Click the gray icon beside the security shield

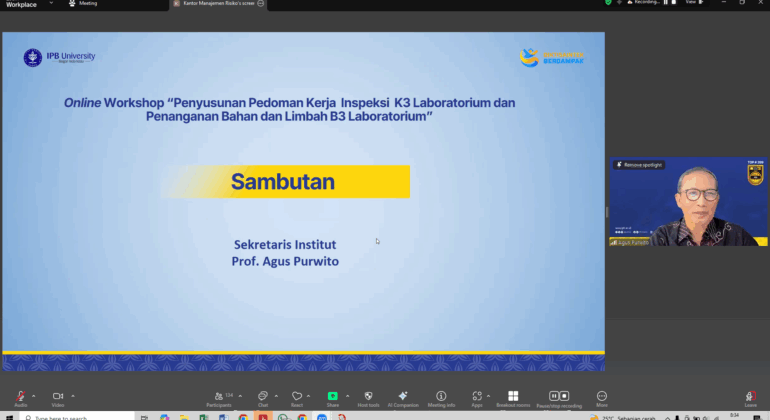click(619, 2)
